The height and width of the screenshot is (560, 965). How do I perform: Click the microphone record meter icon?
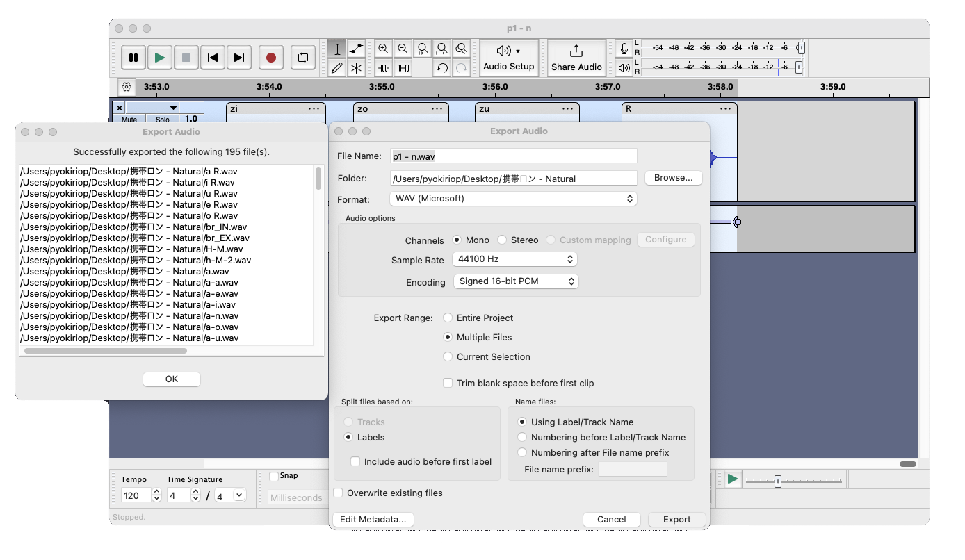point(624,48)
